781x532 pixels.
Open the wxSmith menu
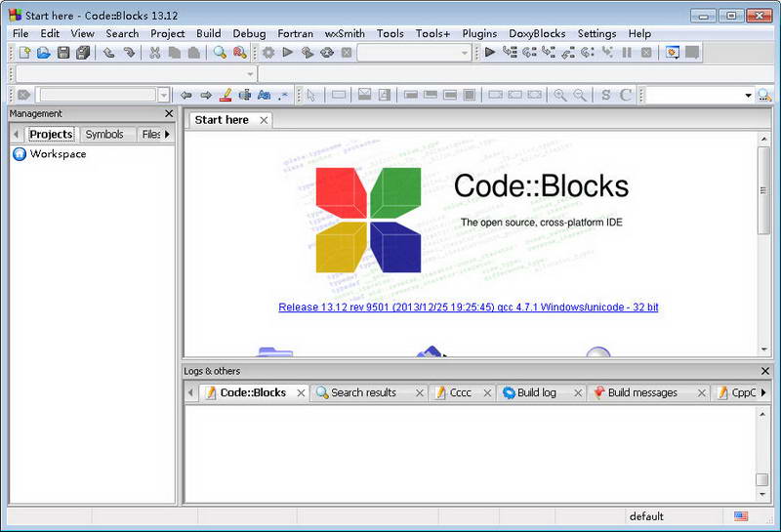tap(345, 33)
